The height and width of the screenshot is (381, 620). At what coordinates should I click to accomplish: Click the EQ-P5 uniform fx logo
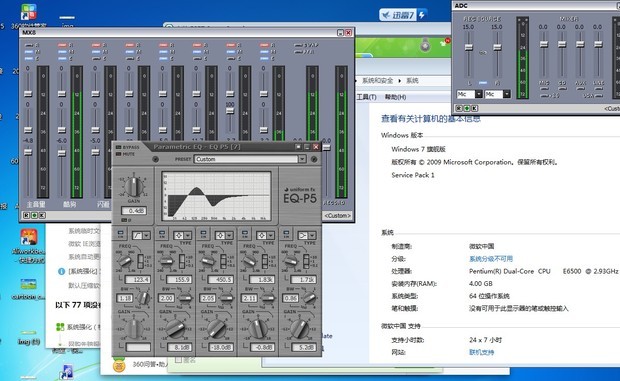click(x=300, y=196)
